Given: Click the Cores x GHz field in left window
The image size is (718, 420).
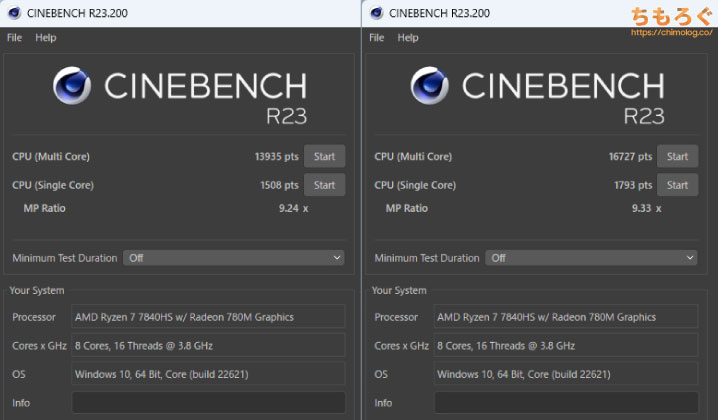Looking at the screenshot, I should click(x=208, y=346).
